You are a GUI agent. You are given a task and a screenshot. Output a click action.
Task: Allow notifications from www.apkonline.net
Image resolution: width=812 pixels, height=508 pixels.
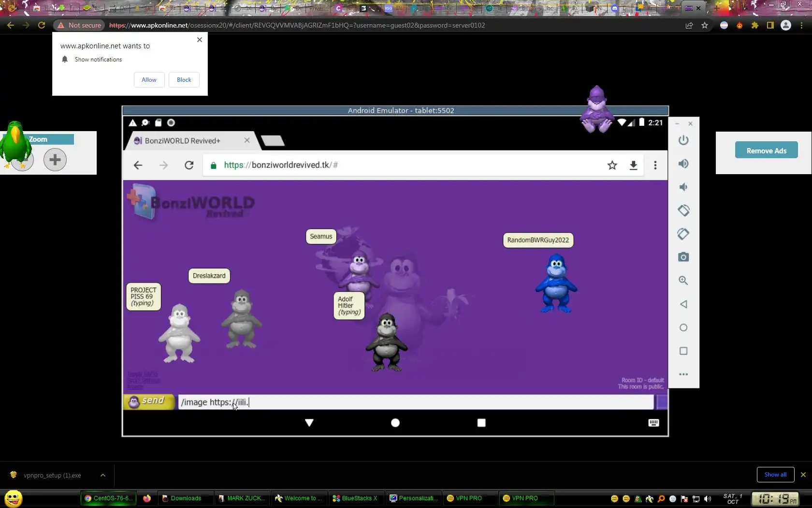pyautogui.click(x=149, y=80)
